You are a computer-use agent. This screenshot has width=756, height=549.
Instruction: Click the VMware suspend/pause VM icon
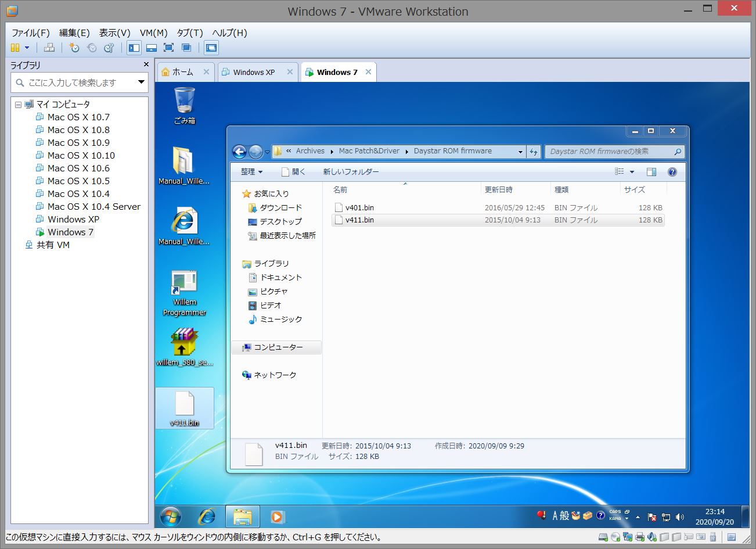pos(15,48)
